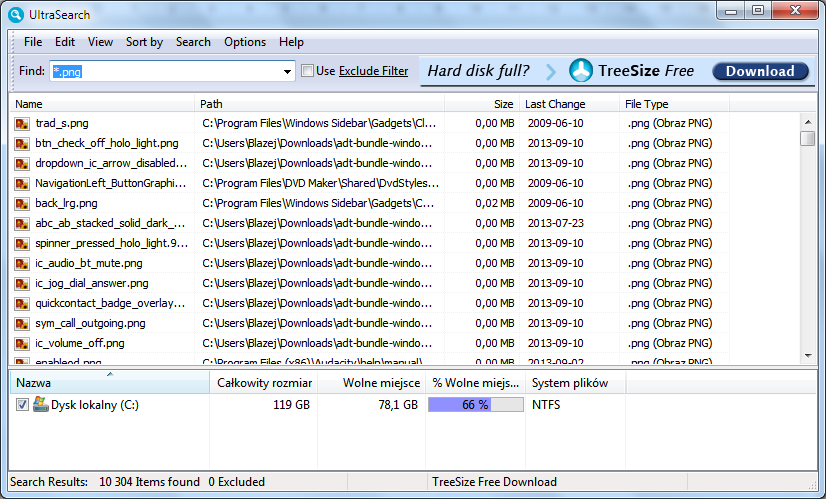
Task: Click the TreeSize Free logo icon
Action: pos(581,71)
